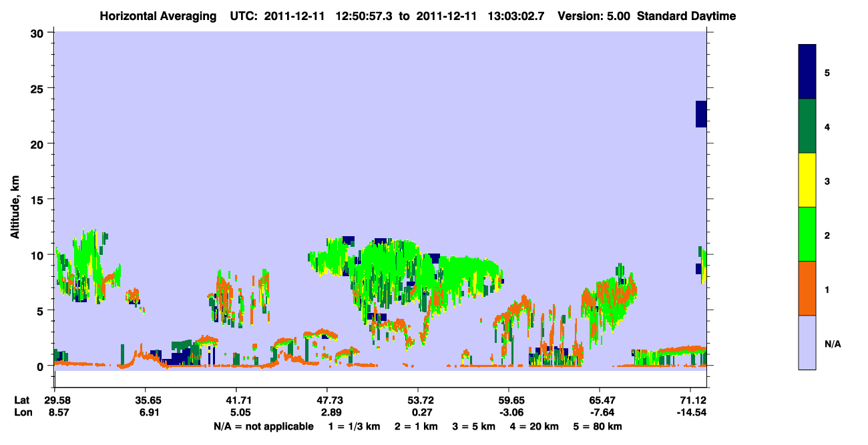Click legend text '5 = 80 km'
This screenshot has width=868, height=445.
point(599,426)
